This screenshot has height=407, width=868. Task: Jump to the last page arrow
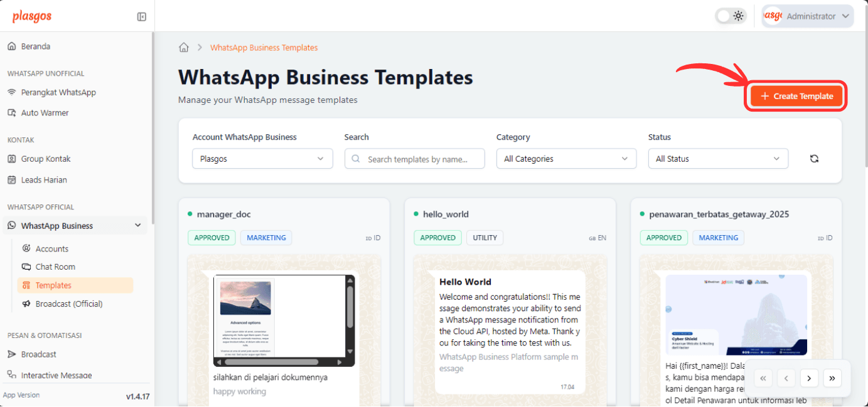pos(832,378)
